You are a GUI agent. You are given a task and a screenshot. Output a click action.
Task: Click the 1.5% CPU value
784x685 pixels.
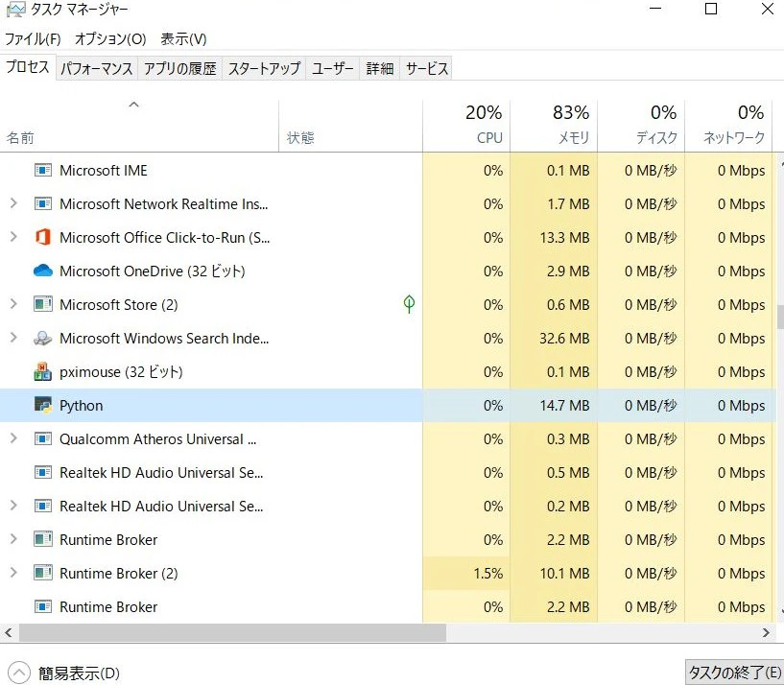click(x=488, y=573)
